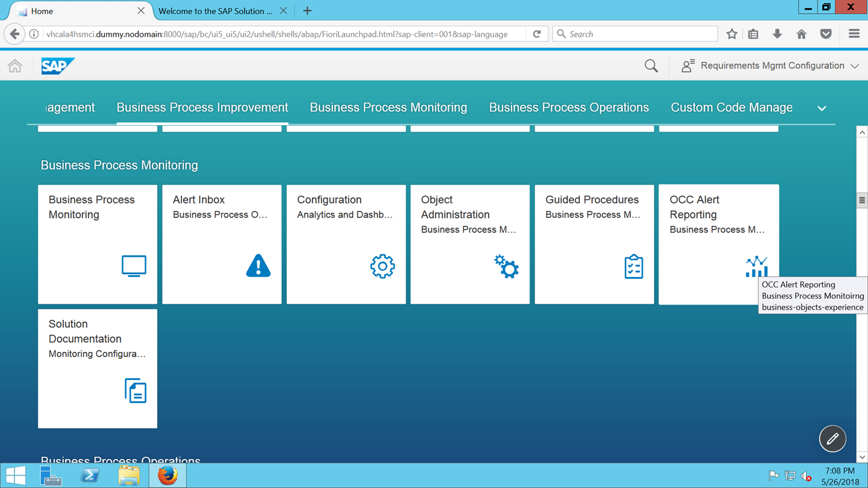This screenshot has height=488, width=868.
Task: Switch to the Custom Code Manage tab
Action: pyautogui.click(x=732, y=107)
